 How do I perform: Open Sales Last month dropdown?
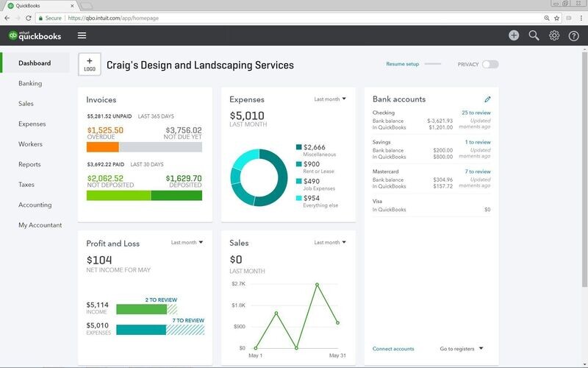[330, 243]
